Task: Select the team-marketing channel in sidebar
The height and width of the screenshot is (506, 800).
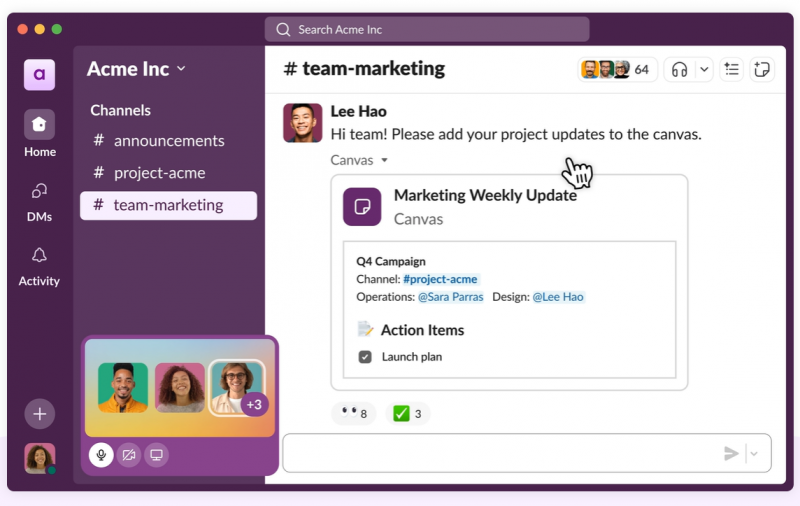Action: [x=168, y=205]
